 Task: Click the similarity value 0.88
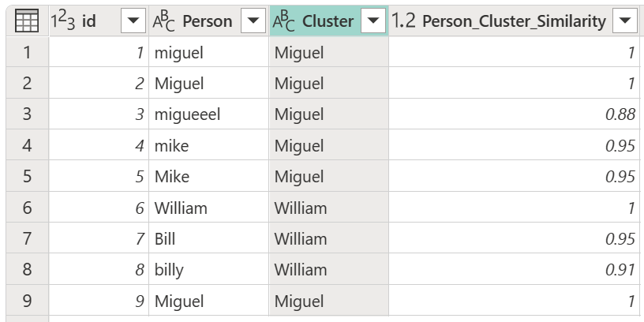pyautogui.click(x=620, y=114)
